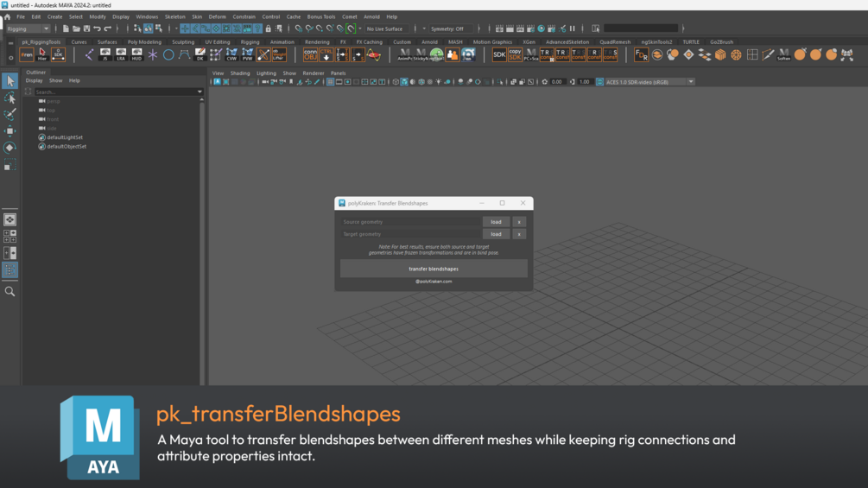Open the Bonus Tools menu

(x=321, y=16)
